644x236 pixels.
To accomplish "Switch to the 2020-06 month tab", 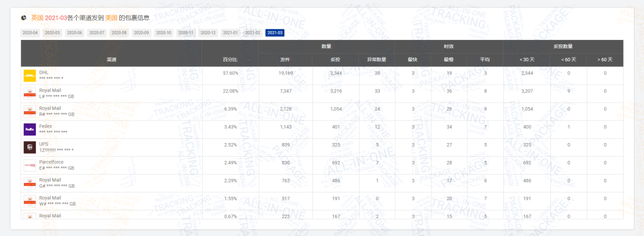I will [x=75, y=33].
